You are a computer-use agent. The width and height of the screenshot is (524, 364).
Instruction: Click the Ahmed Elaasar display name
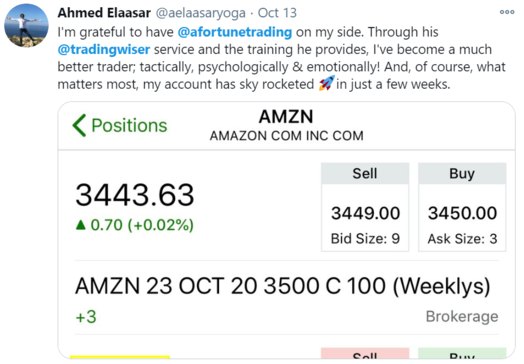click(104, 13)
